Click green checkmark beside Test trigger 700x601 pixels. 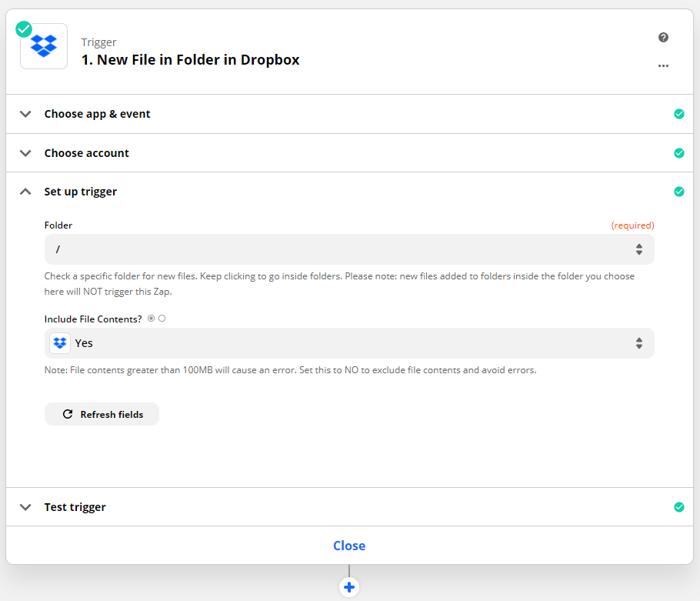(678, 507)
